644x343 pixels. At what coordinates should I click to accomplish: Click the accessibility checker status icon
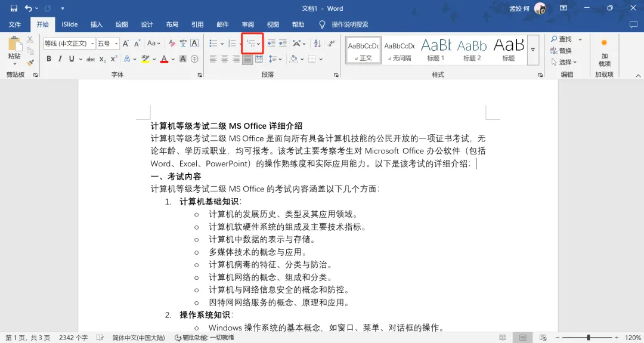(x=178, y=338)
